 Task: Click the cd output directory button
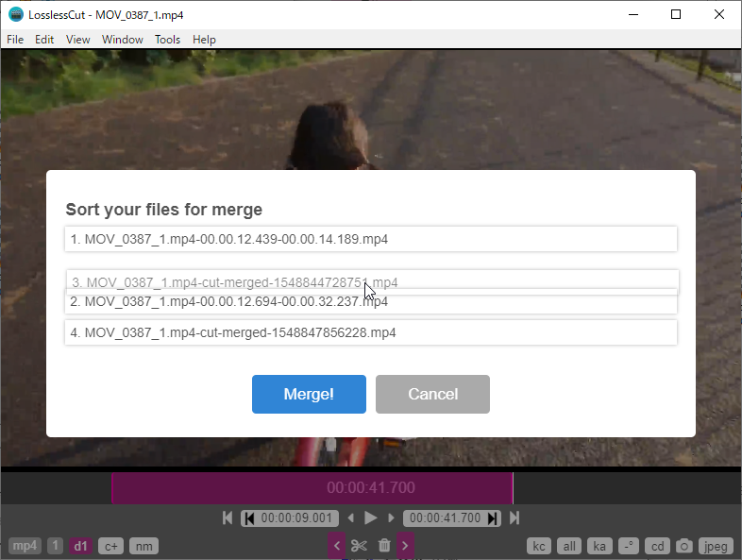[657, 546]
